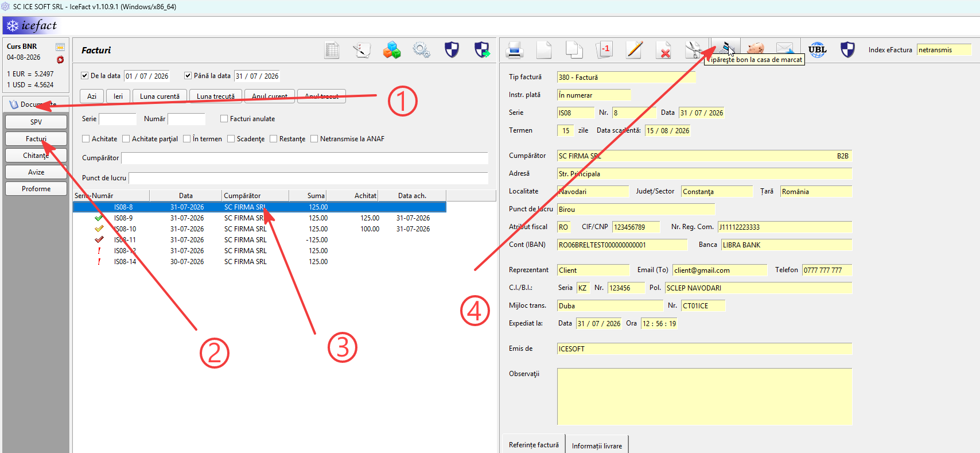Open the Proforme section in the sidebar
The width and height of the screenshot is (980, 453).
[x=36, y=189]
